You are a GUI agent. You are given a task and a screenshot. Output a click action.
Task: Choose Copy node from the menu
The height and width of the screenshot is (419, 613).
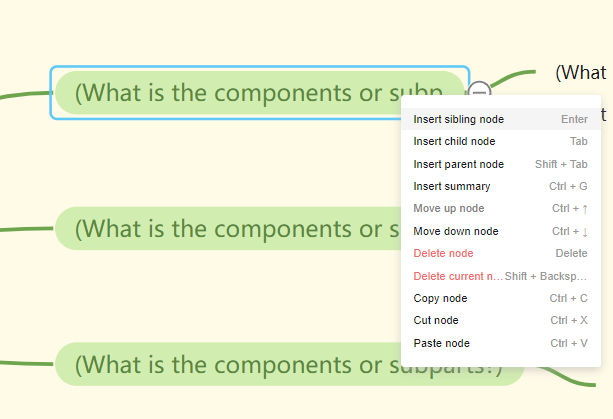point(440,298)
